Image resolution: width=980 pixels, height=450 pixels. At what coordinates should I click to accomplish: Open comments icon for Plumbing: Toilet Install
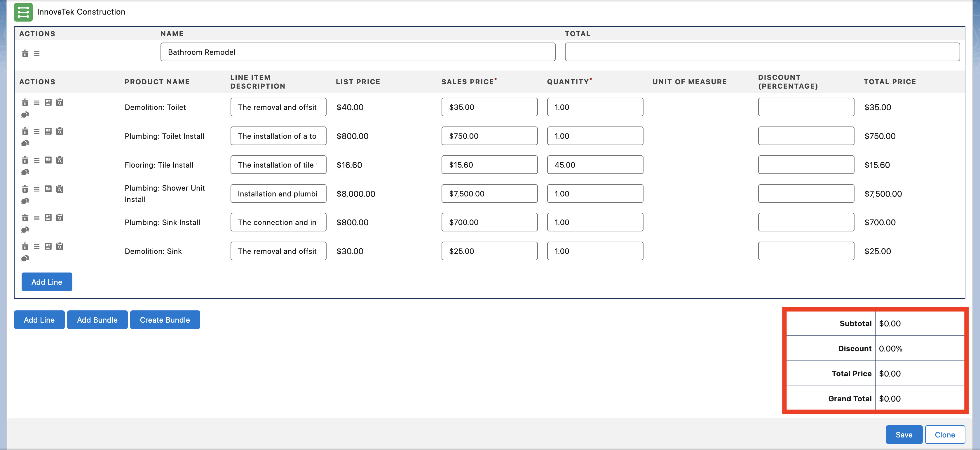25,143
